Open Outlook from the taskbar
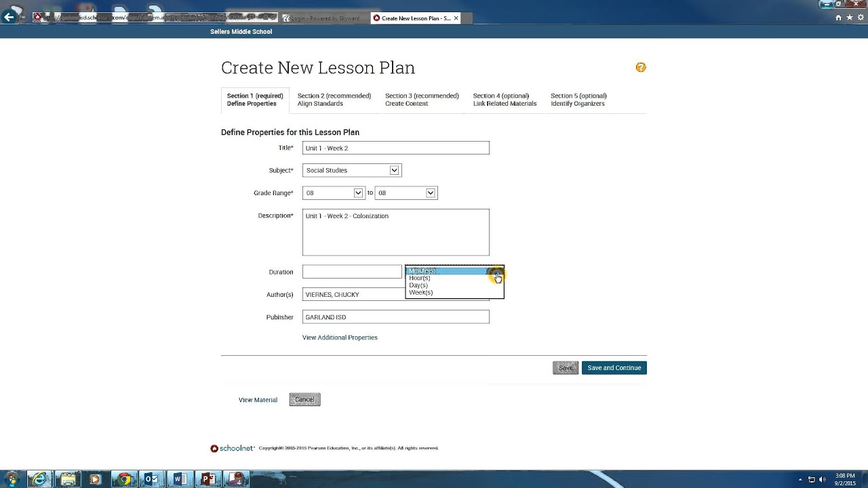Screen dimensions: 868x488 click(151, 479)
